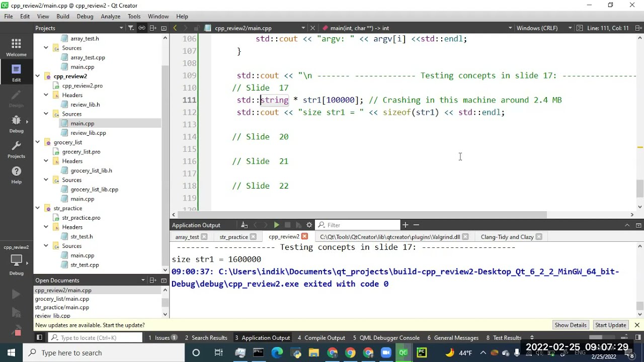This screenshot has height=362, width=644.
Task: Dismiss the update notification bar
Action: click(x=637, y=325)
